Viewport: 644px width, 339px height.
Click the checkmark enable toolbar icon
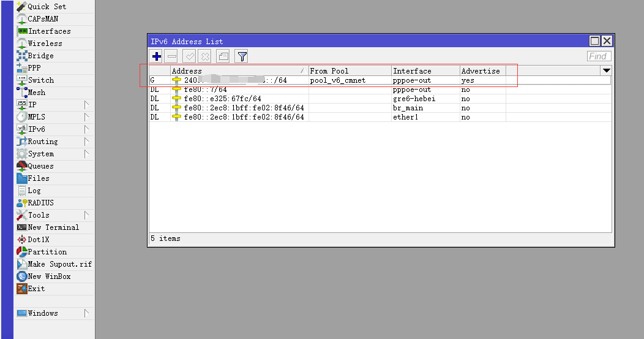click(189, 56)
